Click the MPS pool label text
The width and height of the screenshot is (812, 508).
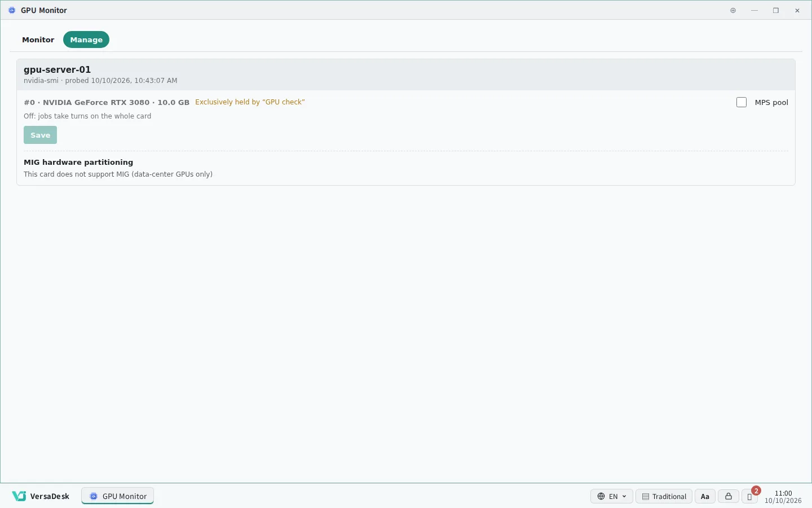(x=771, y=102)
